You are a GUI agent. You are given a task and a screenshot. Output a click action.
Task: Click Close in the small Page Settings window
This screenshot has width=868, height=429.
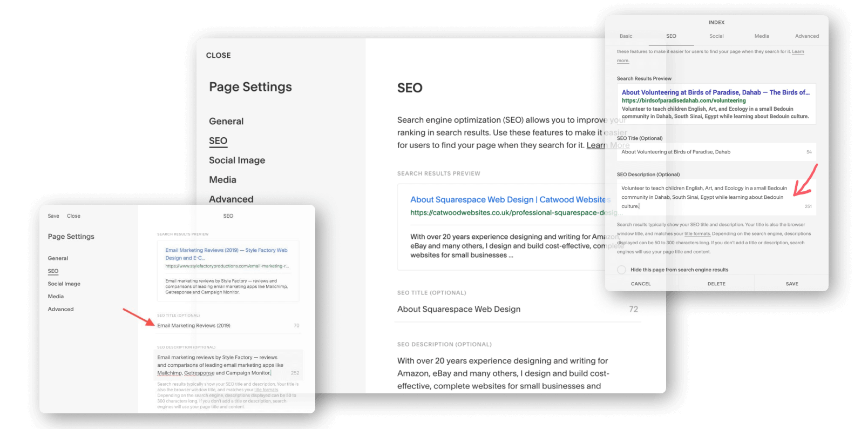pyautogui.click(x=73, y=216)
